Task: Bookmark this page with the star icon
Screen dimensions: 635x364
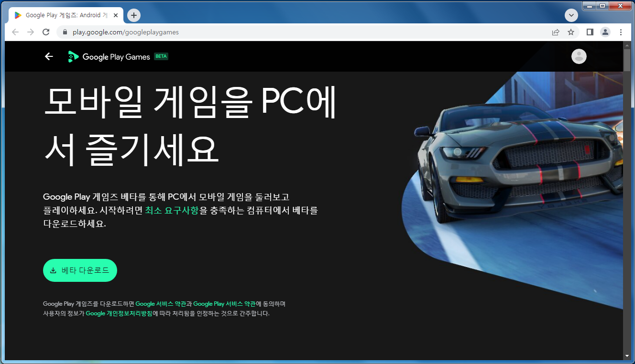Action: tap(571, 32)
